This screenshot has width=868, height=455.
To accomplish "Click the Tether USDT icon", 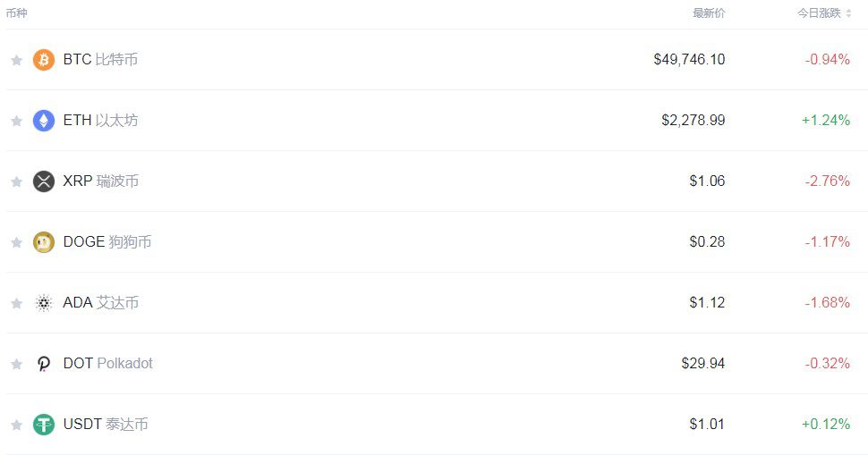I will (44, 425).
